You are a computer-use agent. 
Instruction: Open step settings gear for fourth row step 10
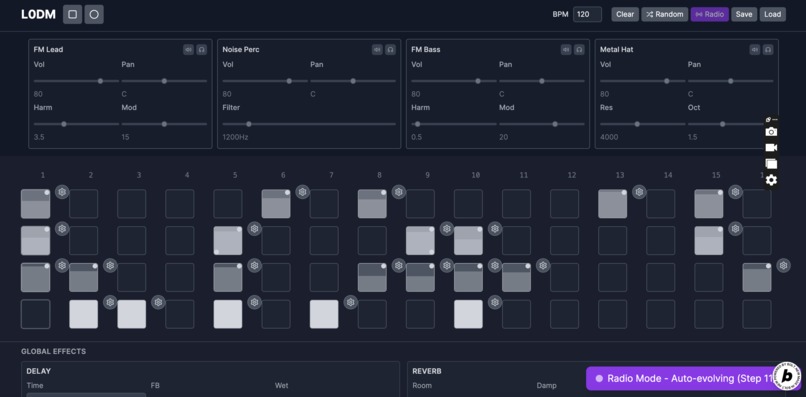pyautogui.click(x=495, y=302)
